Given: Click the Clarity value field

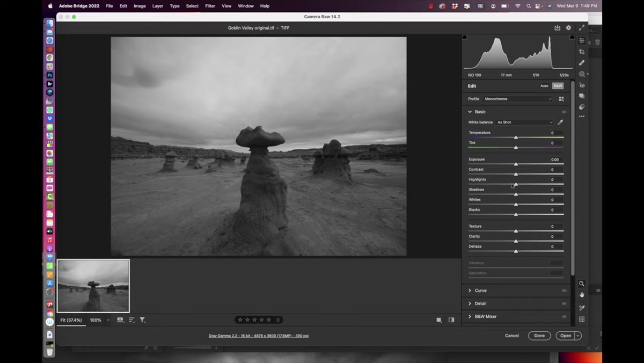Looking at the screenshot, I should pyautogui.click(x=557, y=236).
